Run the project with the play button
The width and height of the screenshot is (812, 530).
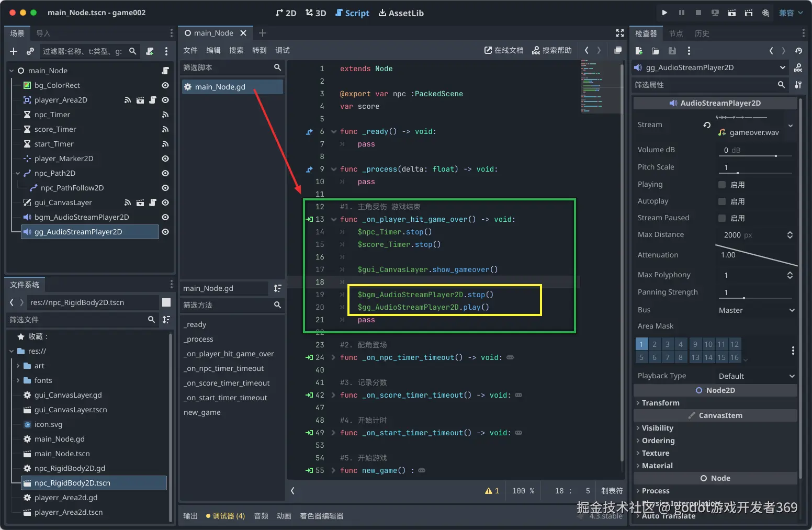[x=664, y=13]
